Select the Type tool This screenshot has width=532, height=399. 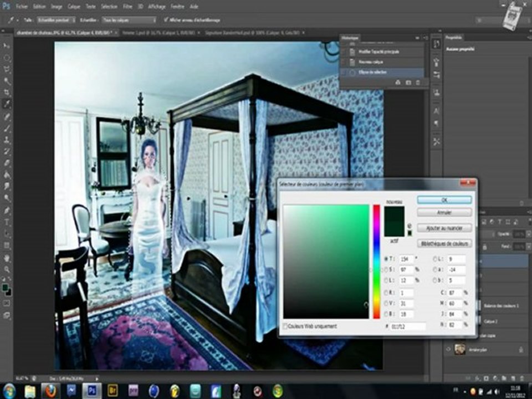pos(7,223)
